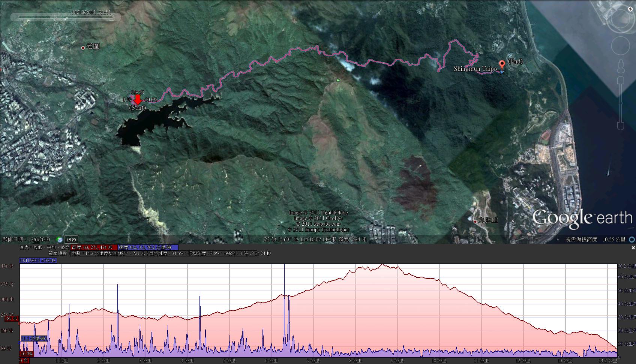
Task: Click the 474 米 axis label
Action: coord(7,267)
